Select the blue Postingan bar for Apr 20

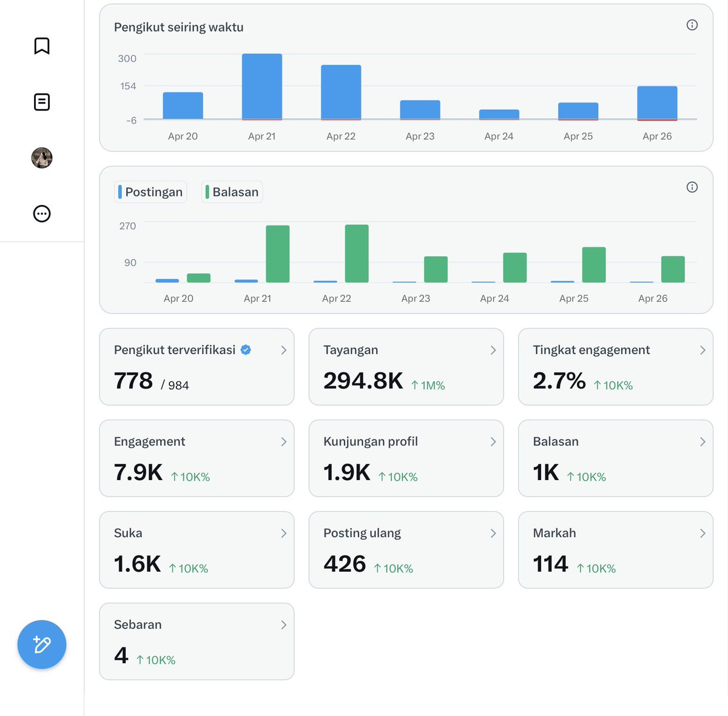point(167,281)
